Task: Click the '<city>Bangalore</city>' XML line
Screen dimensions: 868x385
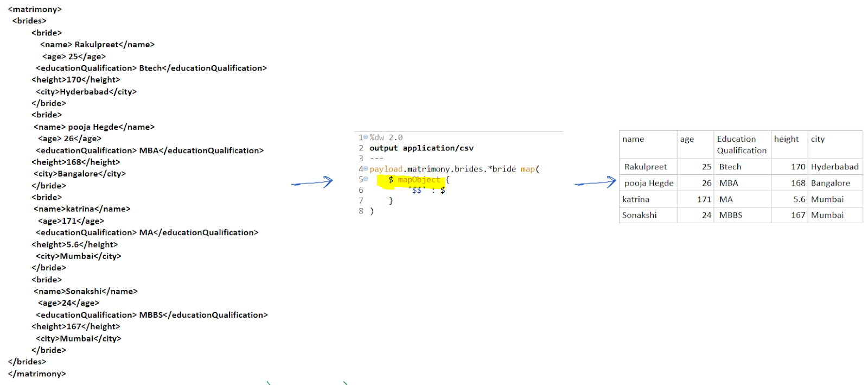Action: point(80,174)
